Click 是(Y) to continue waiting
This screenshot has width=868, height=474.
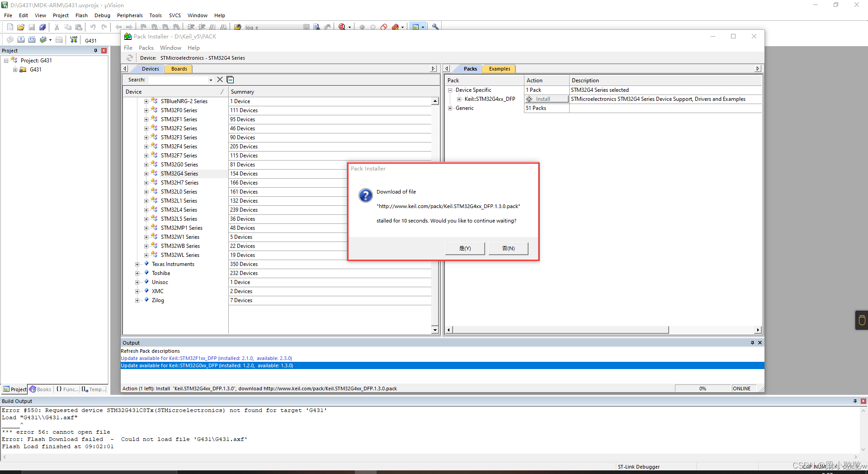[x=465, y=248]
